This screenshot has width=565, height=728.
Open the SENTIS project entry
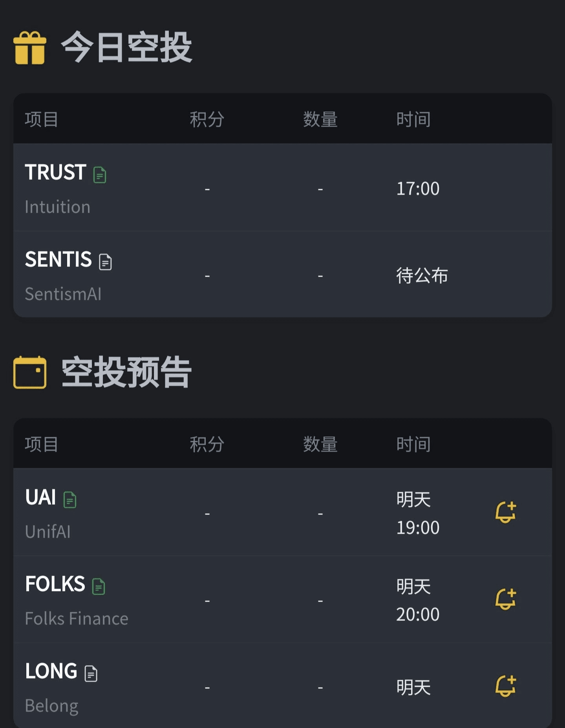[58, 259]
